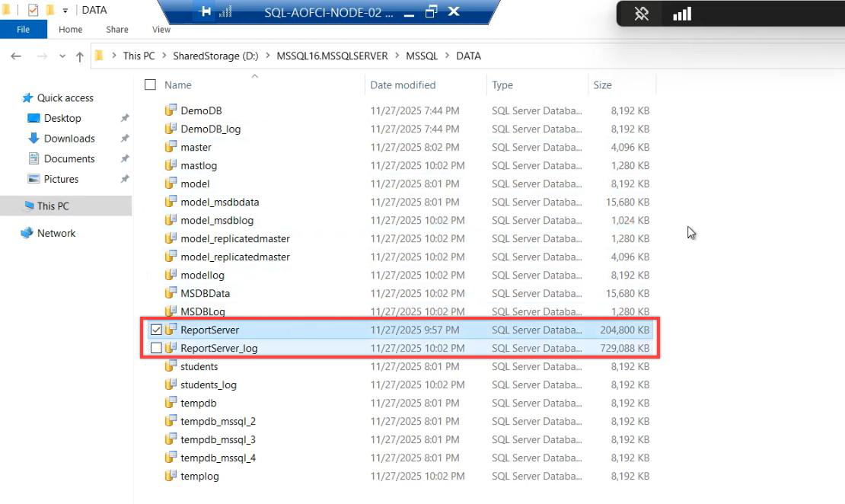Click the 204,800 KB size value
The width and height of the screenshot is (845, 504).
pos(624,330)
